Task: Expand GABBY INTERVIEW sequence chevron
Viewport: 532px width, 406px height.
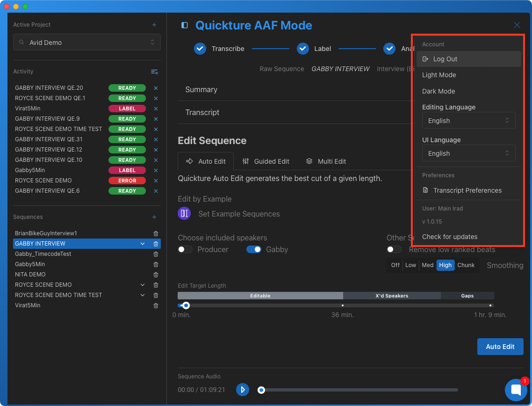Action: click(x=143, y=244)
